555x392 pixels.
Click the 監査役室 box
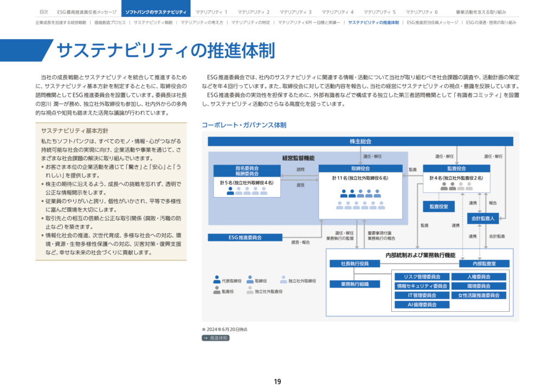pos(439,206)
